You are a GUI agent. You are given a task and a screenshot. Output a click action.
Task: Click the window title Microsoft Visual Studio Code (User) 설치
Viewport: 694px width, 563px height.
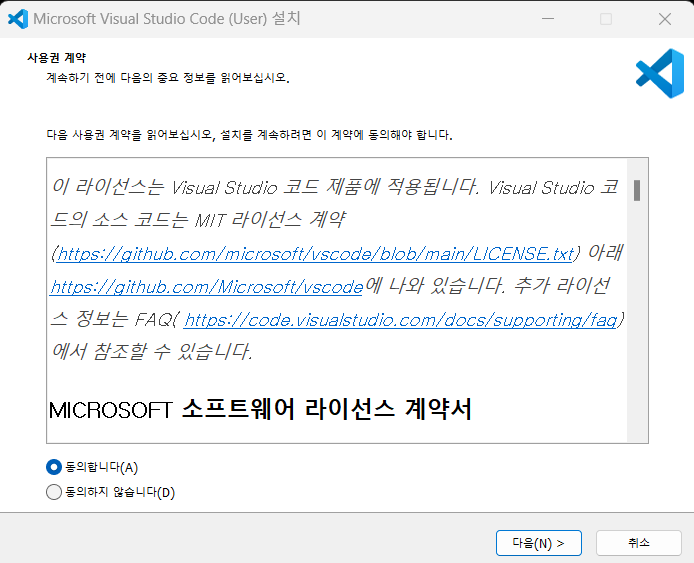coord(167,19)
